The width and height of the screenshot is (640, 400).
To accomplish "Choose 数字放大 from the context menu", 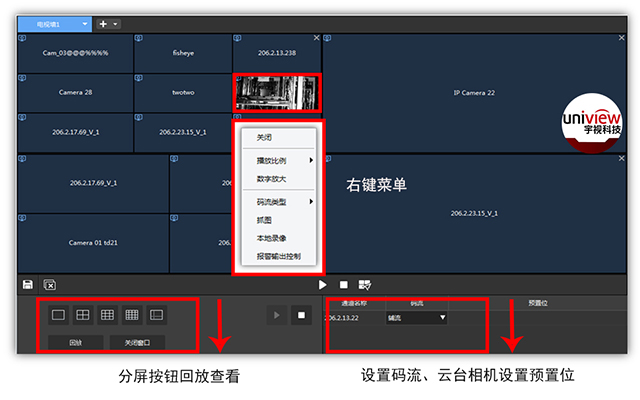I will pyautogui.click(x=271, y=179).
